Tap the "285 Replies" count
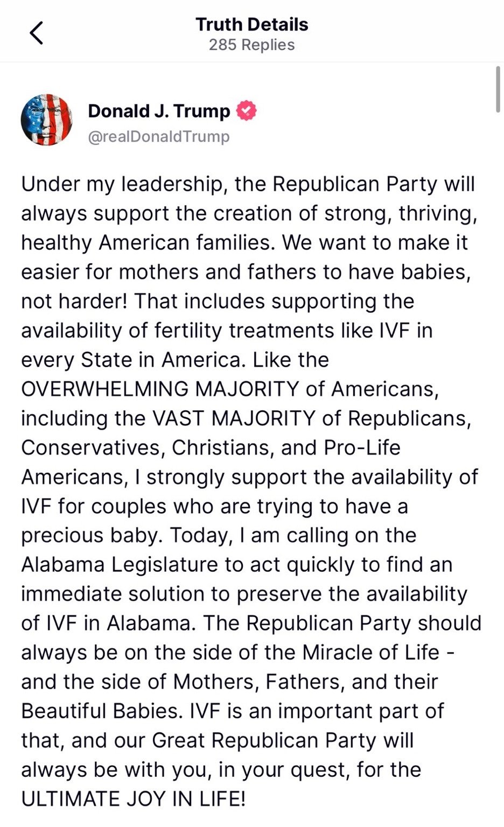The width and height of the screenshot is (504, 827). 251,45
